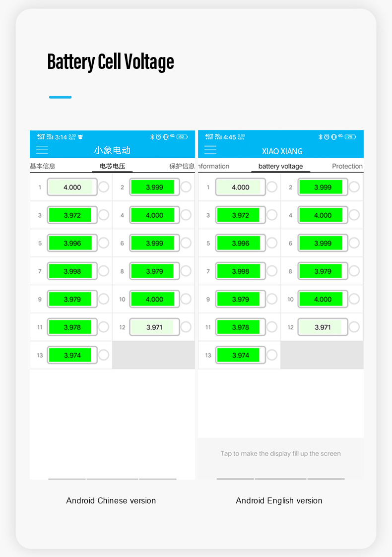The width and height of the screenshot is (392, 557).
Task: Tap cell 13 battery icon in English version
Action: coord(241,355)
